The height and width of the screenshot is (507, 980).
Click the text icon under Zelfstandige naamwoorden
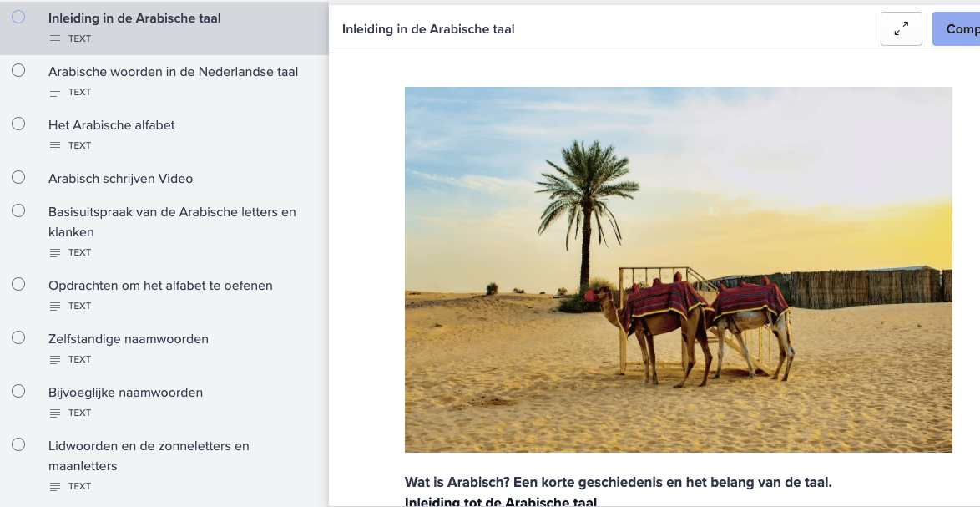pos(55,359)
